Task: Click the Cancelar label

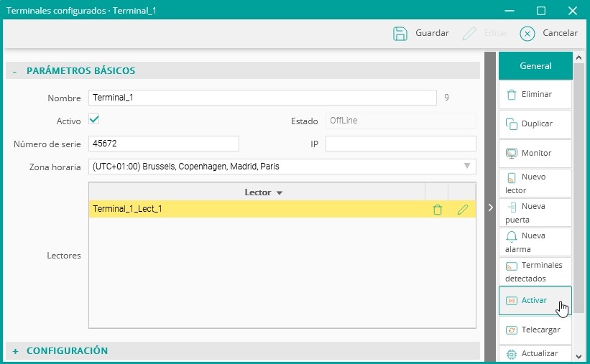Action: (x=560, y=33)
